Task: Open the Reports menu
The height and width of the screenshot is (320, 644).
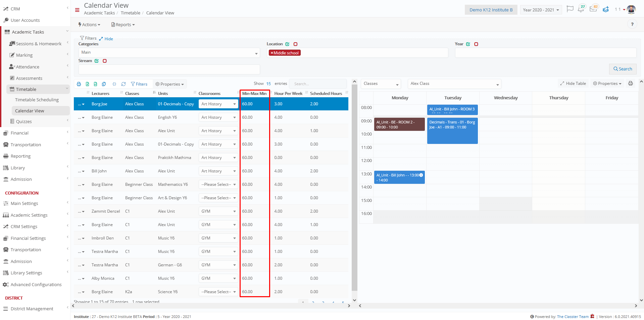Action: (x=123, y=25)
